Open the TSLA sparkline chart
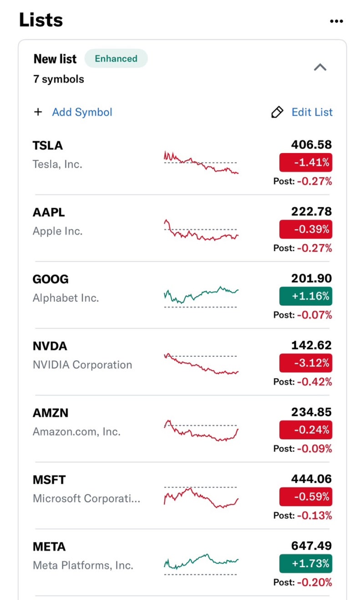The image size is (364, 600). pos(201,163)
